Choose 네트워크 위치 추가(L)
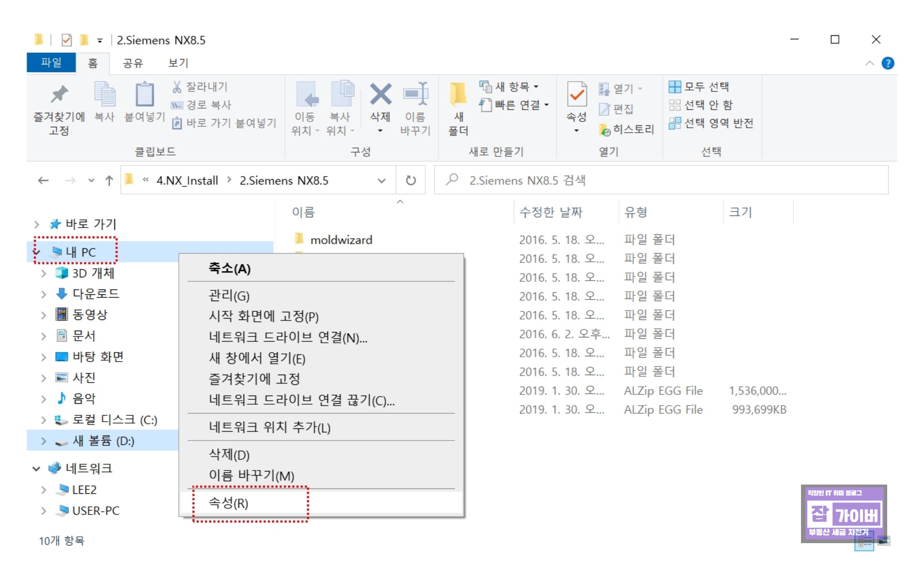 (x=321, y=427)
